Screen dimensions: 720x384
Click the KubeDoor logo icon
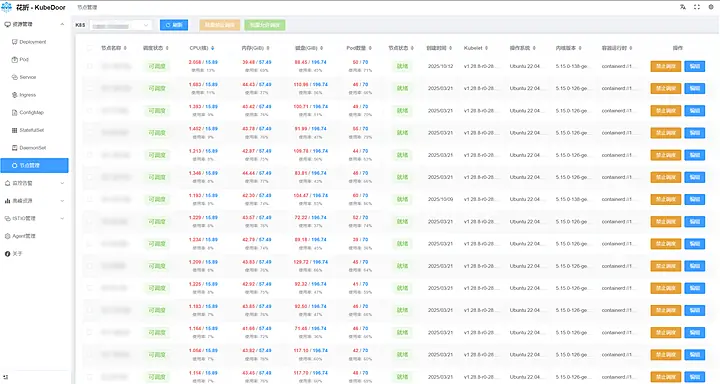7,7
